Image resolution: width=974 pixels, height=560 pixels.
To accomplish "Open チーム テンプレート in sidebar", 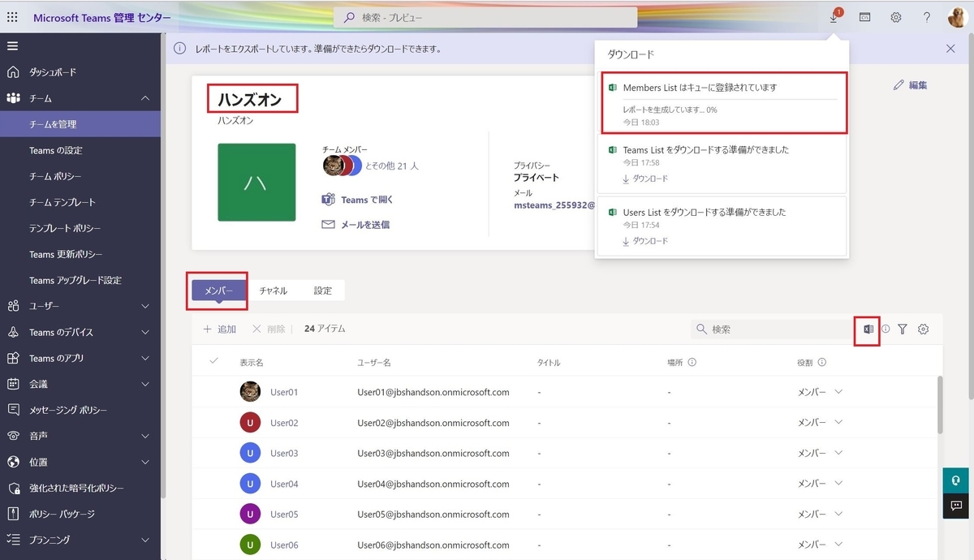I will point(80,202).
